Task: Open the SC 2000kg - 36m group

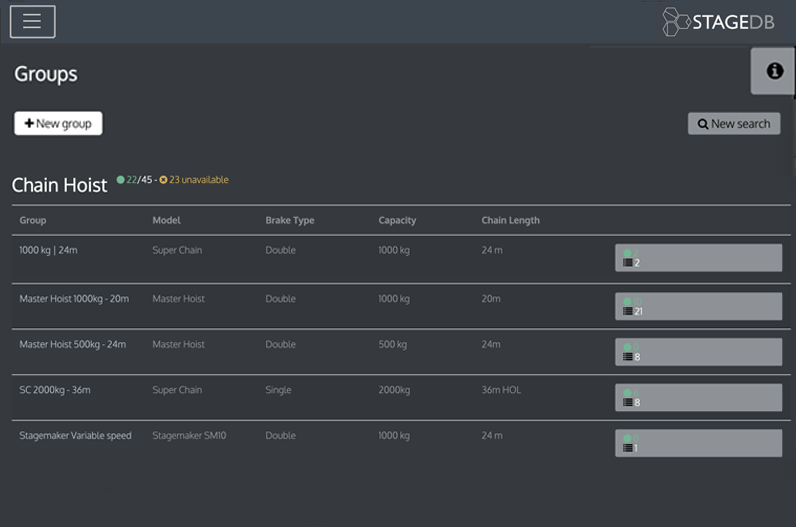Action: (55, 390)
